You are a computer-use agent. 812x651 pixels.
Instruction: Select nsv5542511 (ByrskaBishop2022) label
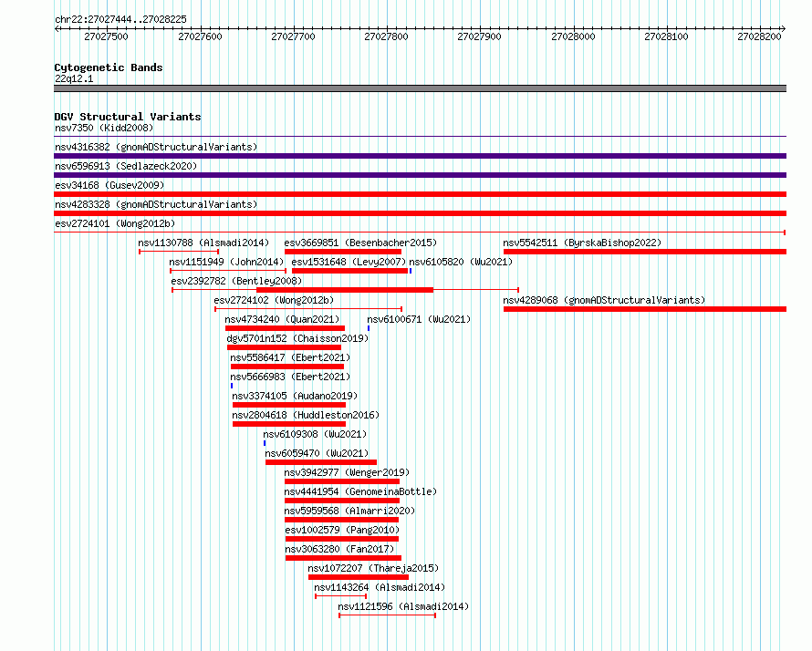click(582, 243)
